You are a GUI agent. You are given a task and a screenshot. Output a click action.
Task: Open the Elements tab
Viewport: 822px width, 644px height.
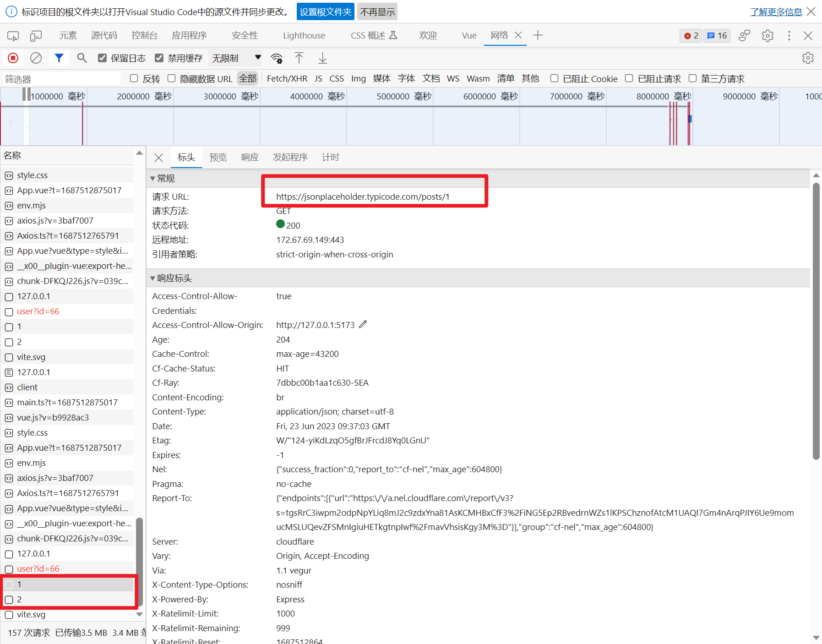(68, 35)
